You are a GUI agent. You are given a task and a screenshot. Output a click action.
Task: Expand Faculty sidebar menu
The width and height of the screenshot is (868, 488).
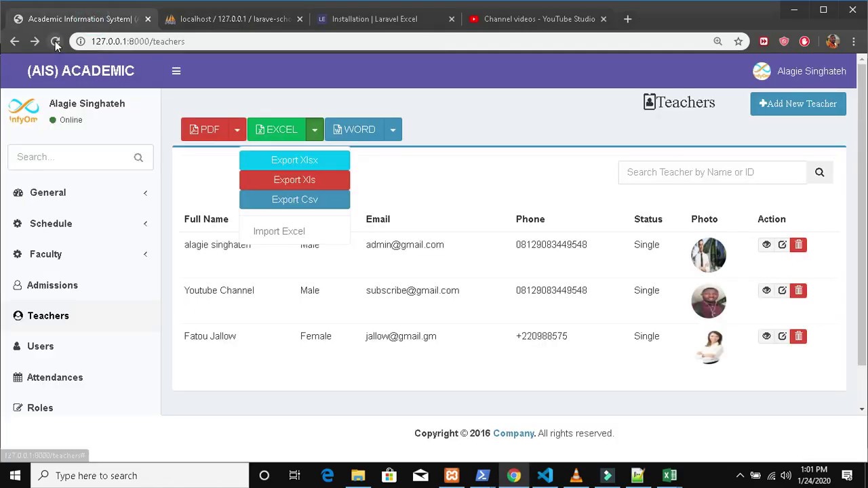pos(80,254)
